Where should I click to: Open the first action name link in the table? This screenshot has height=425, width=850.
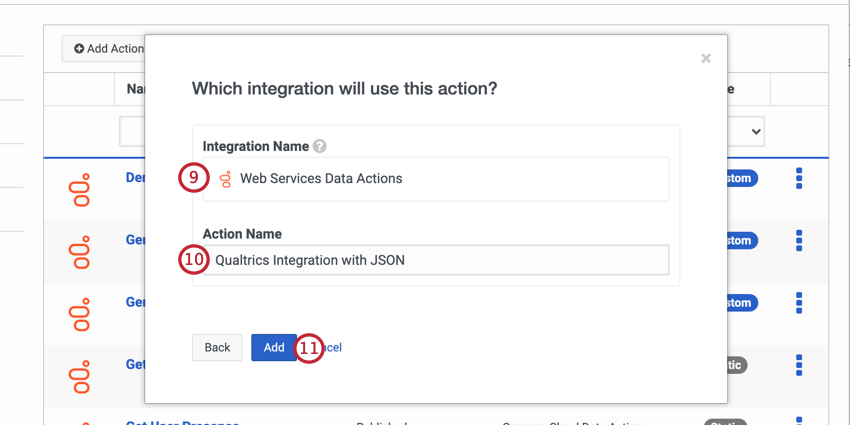pyautogui.click(x=135, y=178)
